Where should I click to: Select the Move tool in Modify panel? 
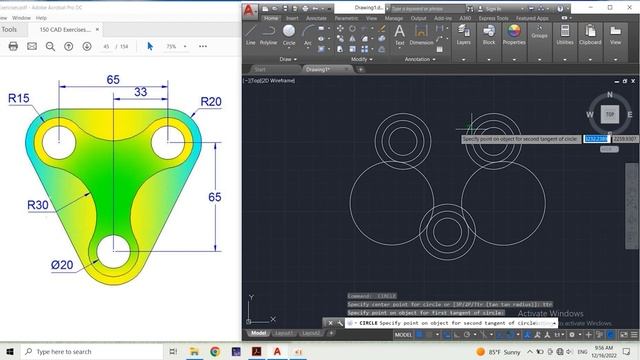(x=340, y=29)
